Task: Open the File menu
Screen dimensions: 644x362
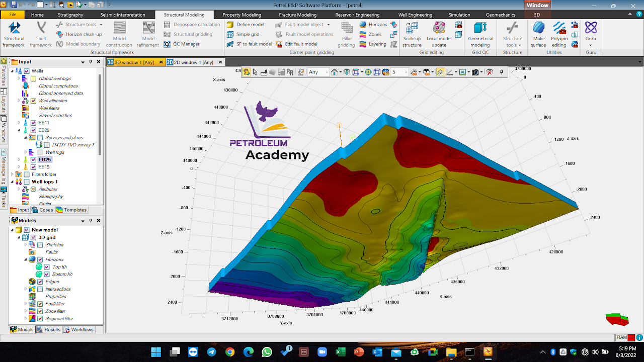Action: [x=13, y=15]
